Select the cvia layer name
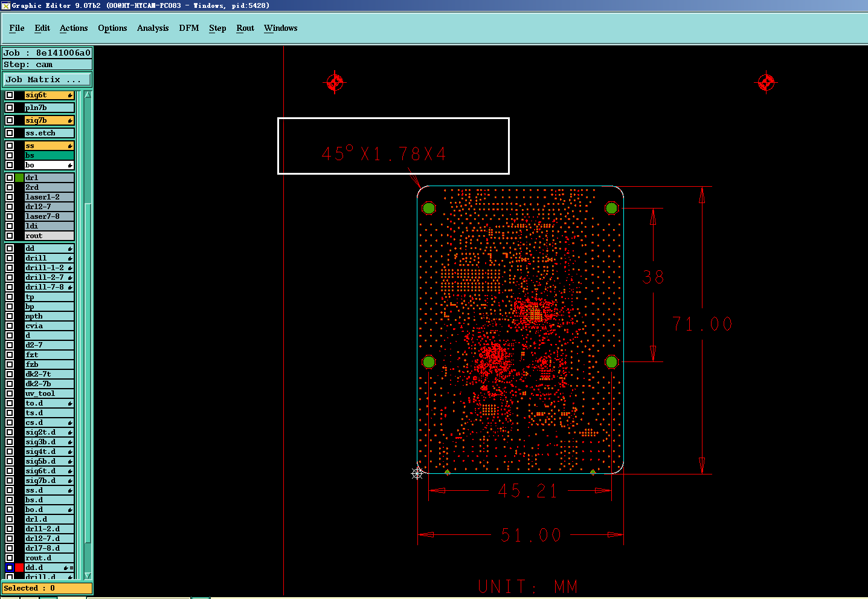 (50, 326)
